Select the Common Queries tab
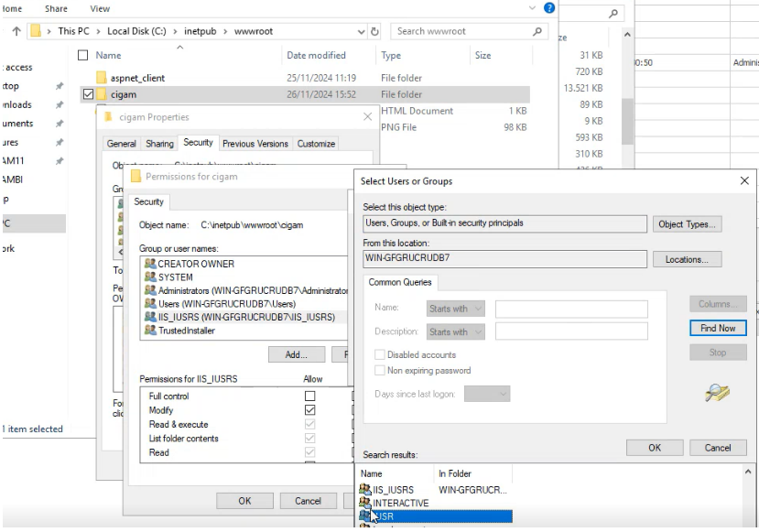 tap(400, 282)
